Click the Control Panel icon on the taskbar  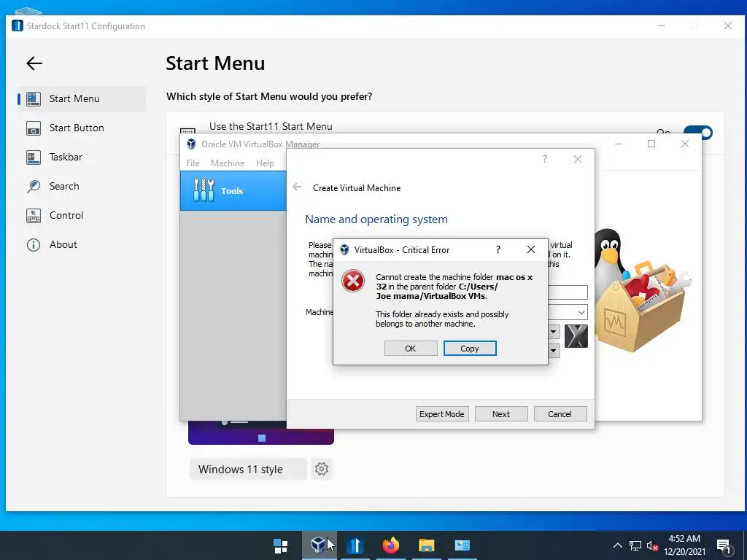[462, 545]
